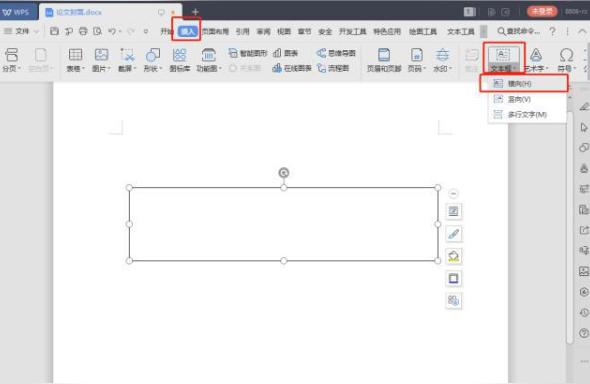Switch to the 页面布局 tab

click(215, 31)
